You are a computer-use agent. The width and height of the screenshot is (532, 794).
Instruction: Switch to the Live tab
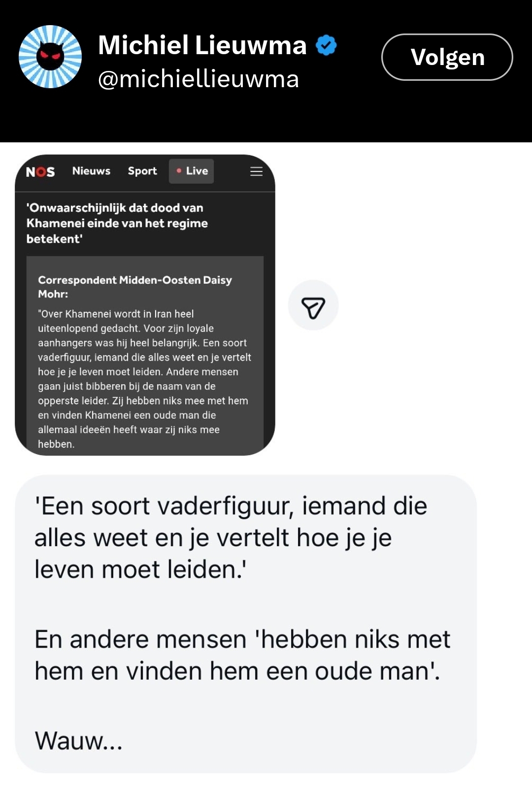(x=192, y=171)
